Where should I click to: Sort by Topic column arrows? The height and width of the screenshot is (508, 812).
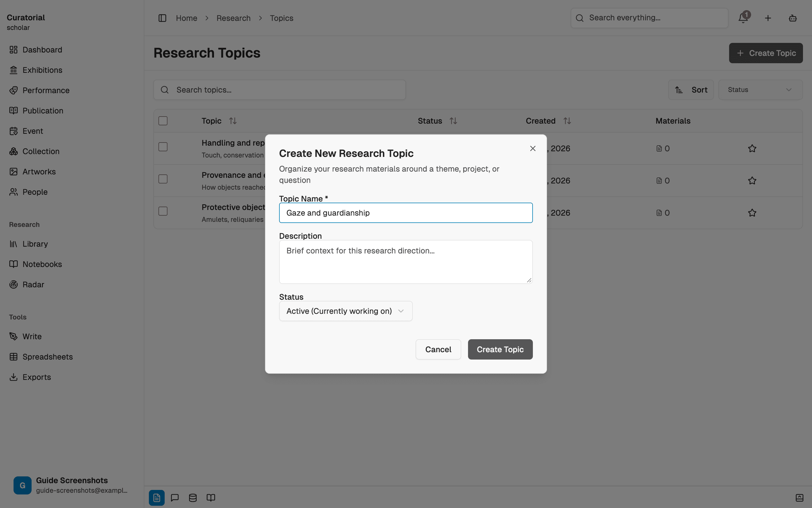(233, 121)
